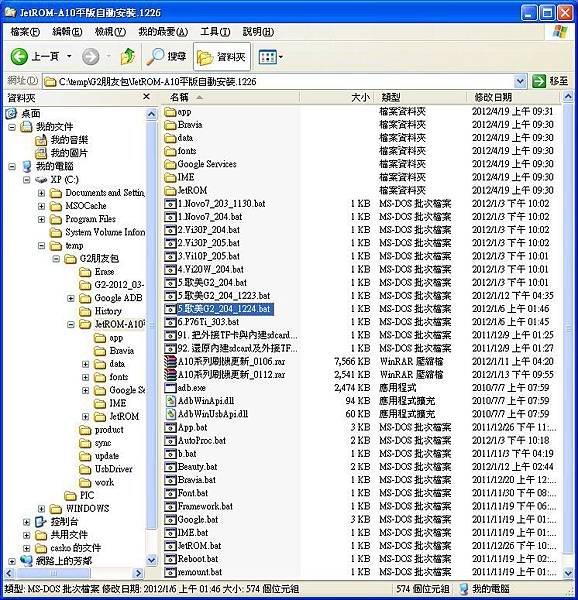
Task: Open the address bar dropdown arrow
Action: point(519,81)
